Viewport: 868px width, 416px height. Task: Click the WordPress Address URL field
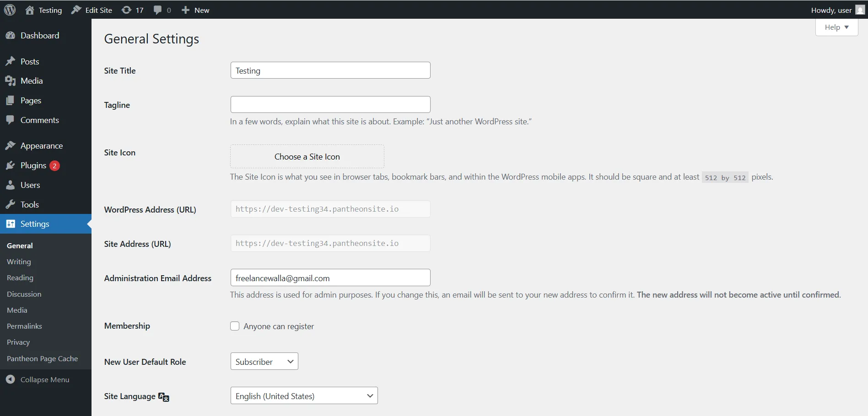click(x=330, y=209)
